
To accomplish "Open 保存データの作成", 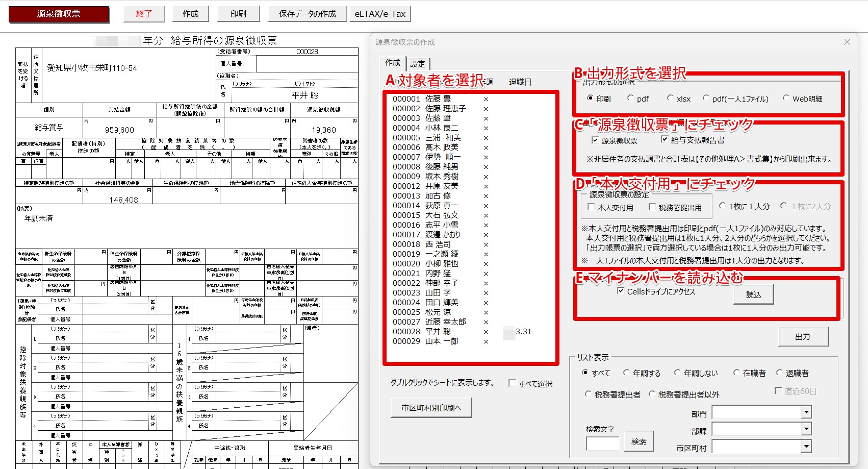I will pyautogui.click(x=307, y=14).
